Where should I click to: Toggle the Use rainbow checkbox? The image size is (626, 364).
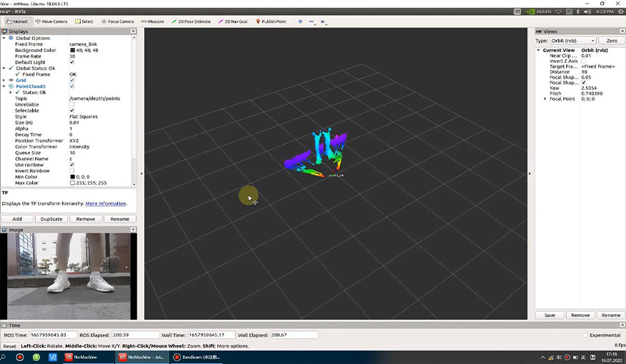point(72,165)
